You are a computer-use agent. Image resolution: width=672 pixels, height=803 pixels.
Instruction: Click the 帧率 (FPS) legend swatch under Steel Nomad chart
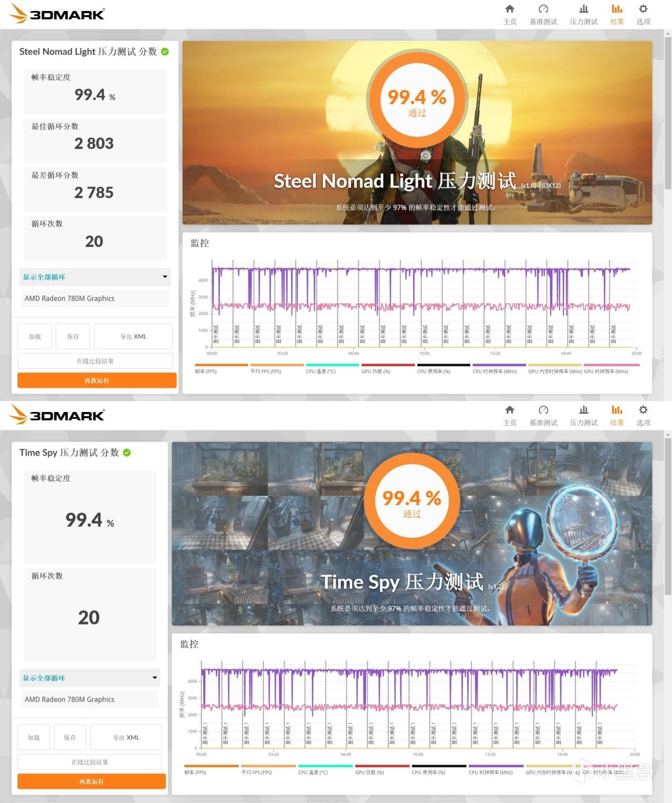[x=221, y=365]
